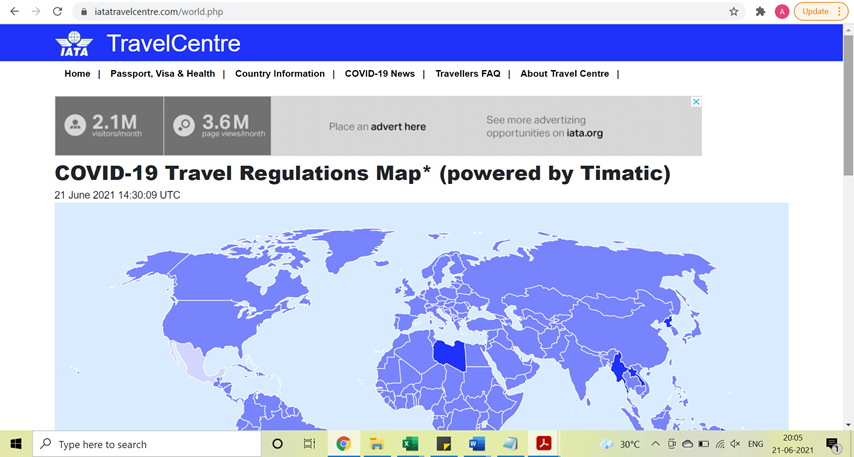This screenshot has height=457, width=854.
Task: Open the clock showing 20:05
Action: [x=792, y=444]
